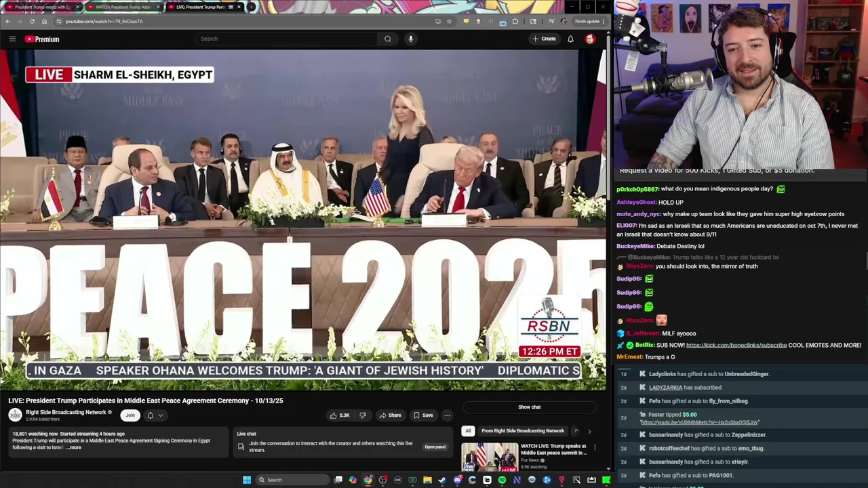Expand the notification bell dropdown for channel
868x488 pixels.
click(155, 415)
